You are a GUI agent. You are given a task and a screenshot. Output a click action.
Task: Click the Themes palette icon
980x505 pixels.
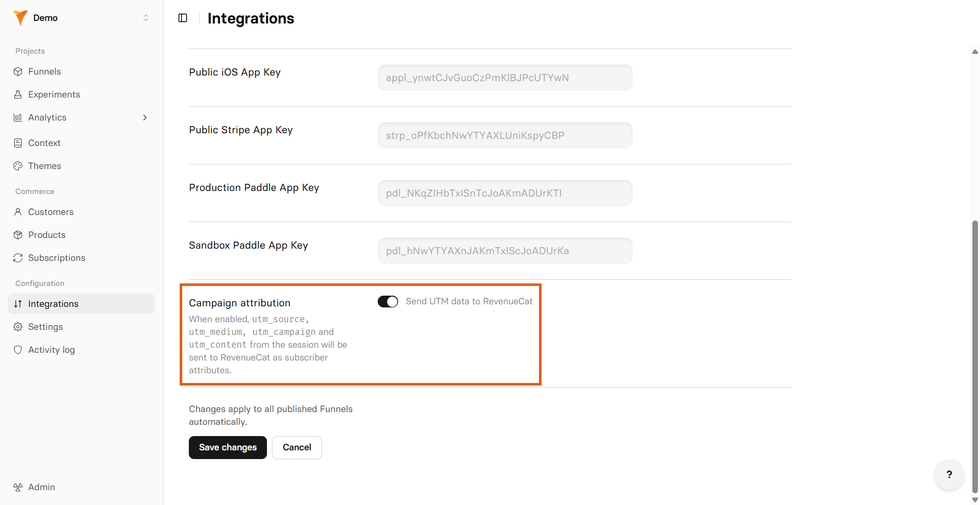coord(18,166)
